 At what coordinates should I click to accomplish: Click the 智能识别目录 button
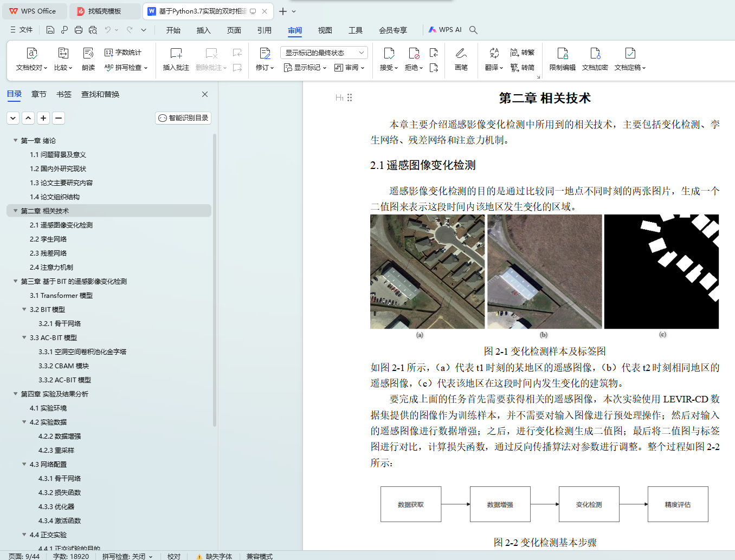point(183,118)
